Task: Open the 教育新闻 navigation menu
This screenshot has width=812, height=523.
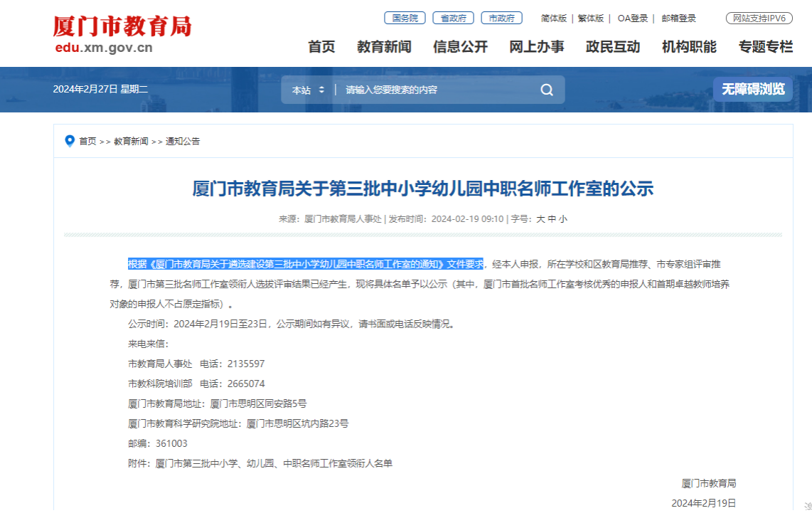Action: pyautogui.click(x=384, y=47)
